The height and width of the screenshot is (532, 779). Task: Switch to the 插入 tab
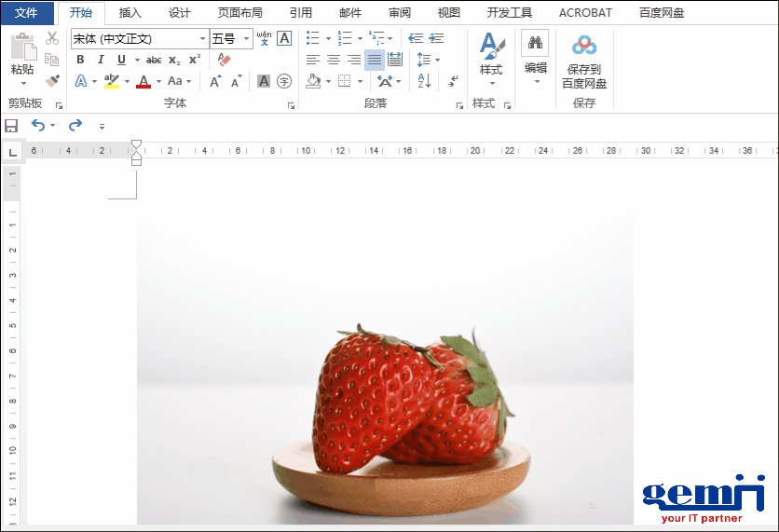point(130,13)
